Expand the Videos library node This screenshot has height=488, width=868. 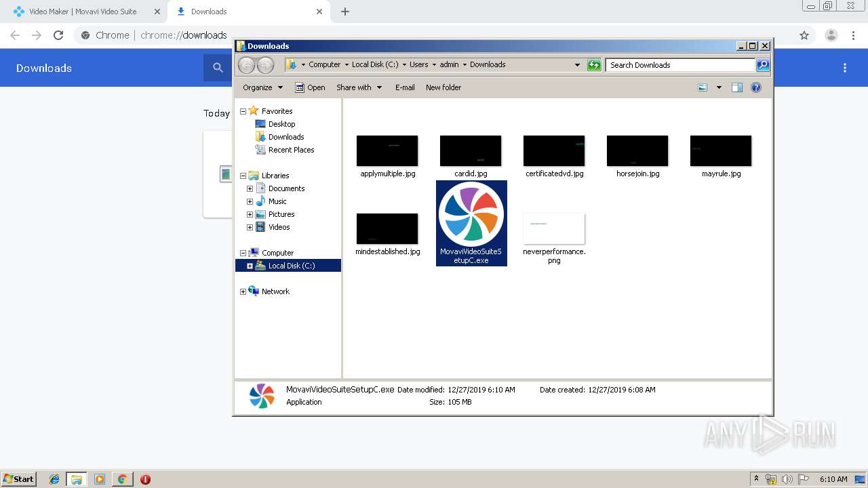coord(250,227)
